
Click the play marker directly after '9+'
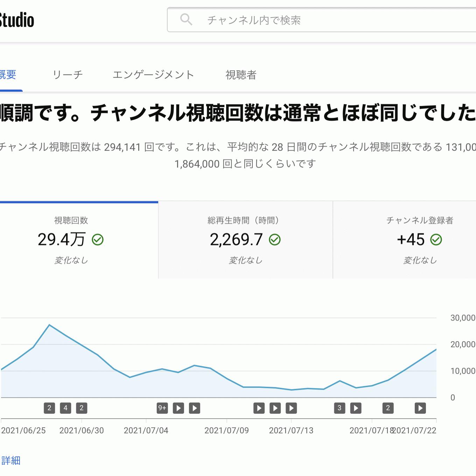(x=178, y=408)
